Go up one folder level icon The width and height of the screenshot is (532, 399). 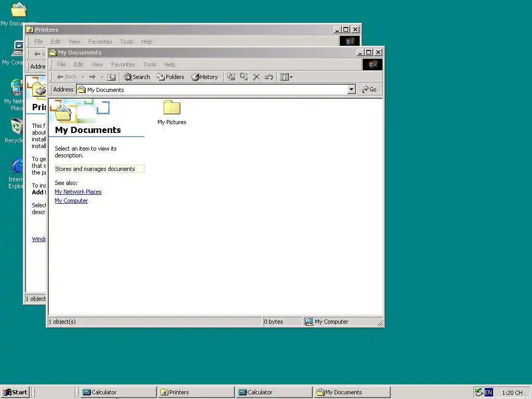click(x=111, y=77)
